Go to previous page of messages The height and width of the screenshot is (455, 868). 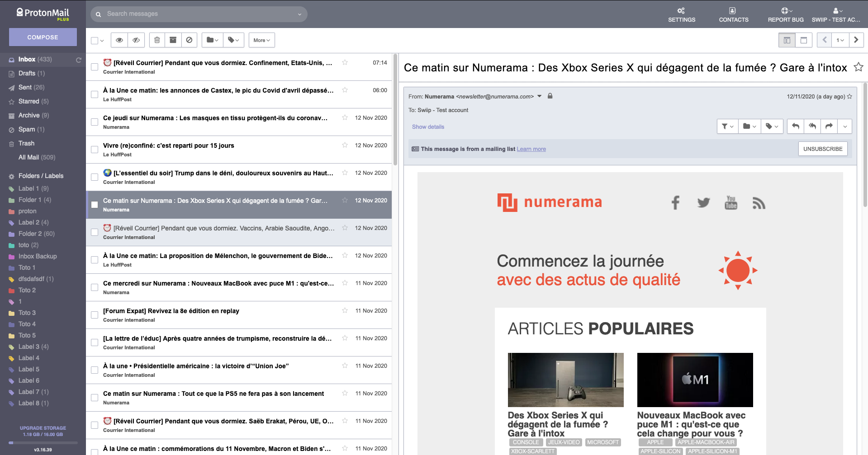[x=824, y=40]
